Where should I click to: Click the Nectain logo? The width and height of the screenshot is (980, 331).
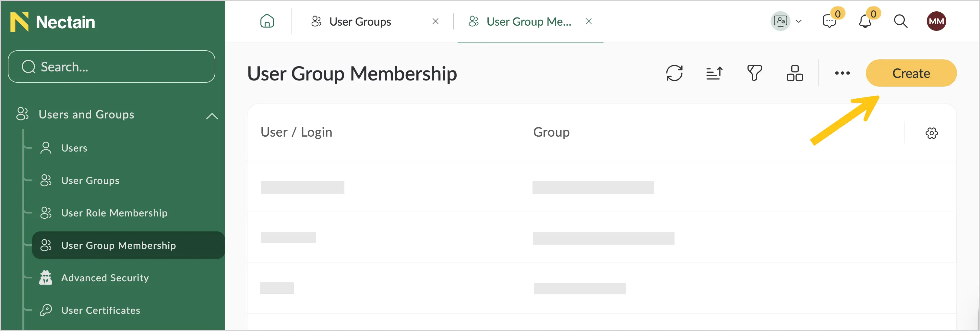point(53,22)
